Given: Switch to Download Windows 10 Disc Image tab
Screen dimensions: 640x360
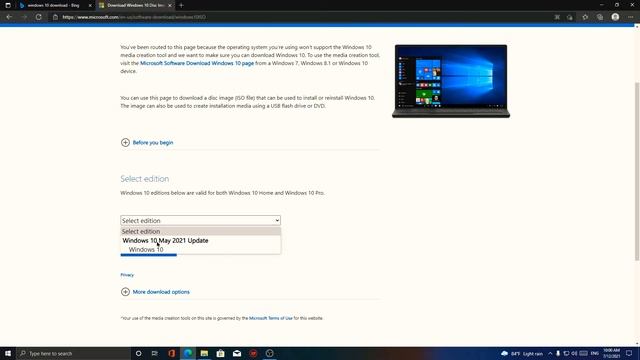Looking at the screenshot, I should (x=136, y=5).
